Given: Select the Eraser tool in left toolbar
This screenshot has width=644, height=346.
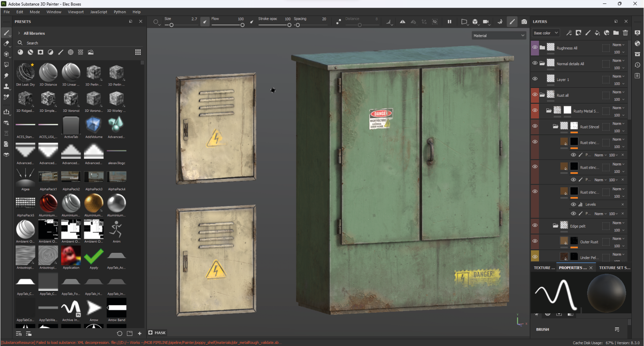Looking at the screenshot, I should click(6, 43).
